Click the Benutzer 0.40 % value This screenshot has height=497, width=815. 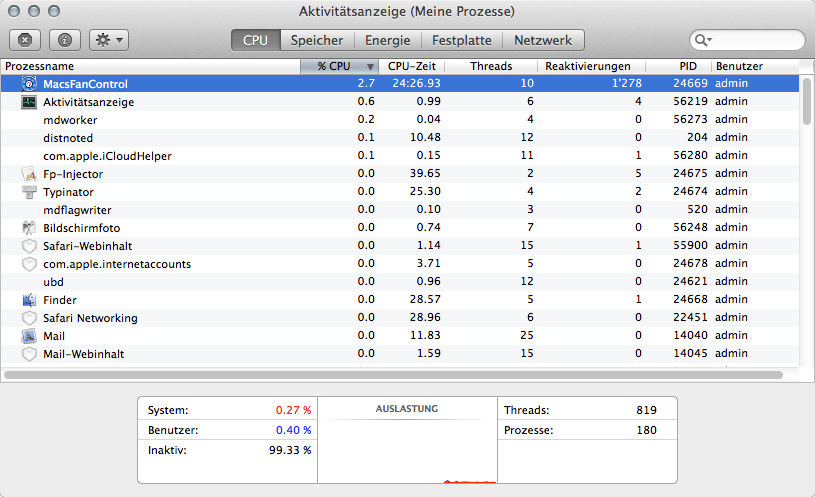tap(294, 430)
